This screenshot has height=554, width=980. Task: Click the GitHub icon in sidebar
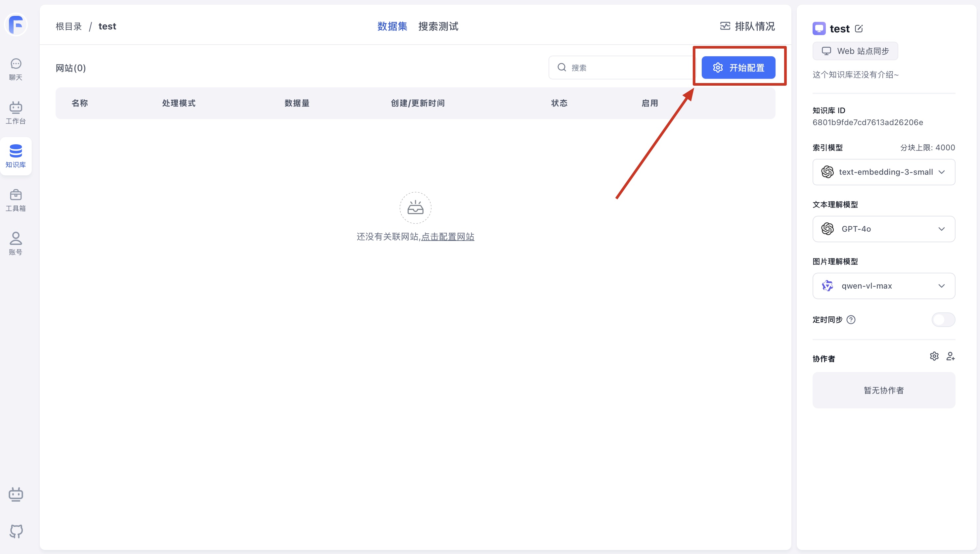[x=16, y=531]
